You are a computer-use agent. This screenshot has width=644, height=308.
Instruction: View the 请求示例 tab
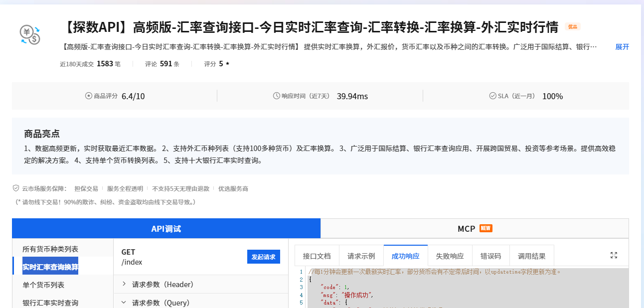(x=361, y=255)
